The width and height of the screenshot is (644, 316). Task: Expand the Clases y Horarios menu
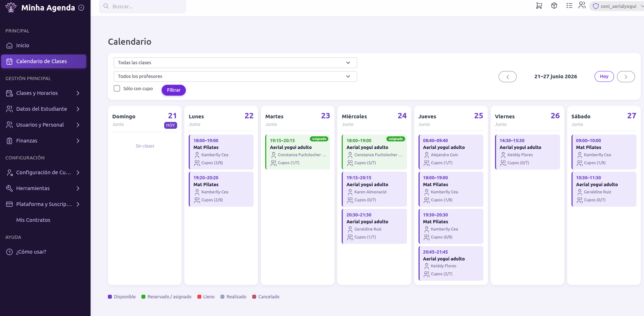coord(43,93)
